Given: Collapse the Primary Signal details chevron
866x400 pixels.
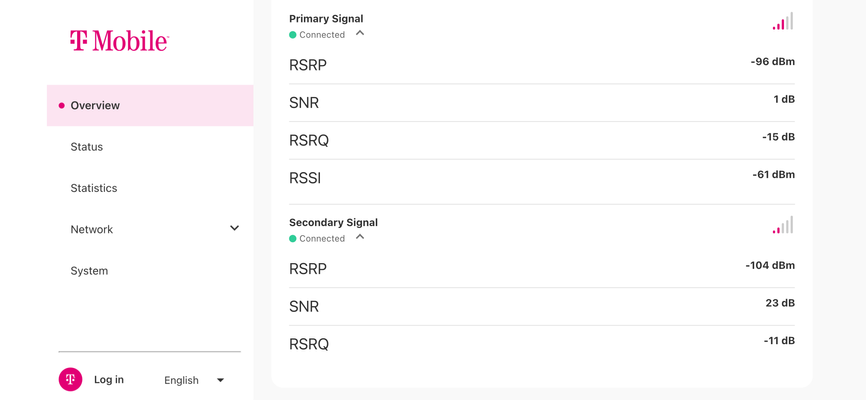Looking at the screenshot, I should click(360, 33).
